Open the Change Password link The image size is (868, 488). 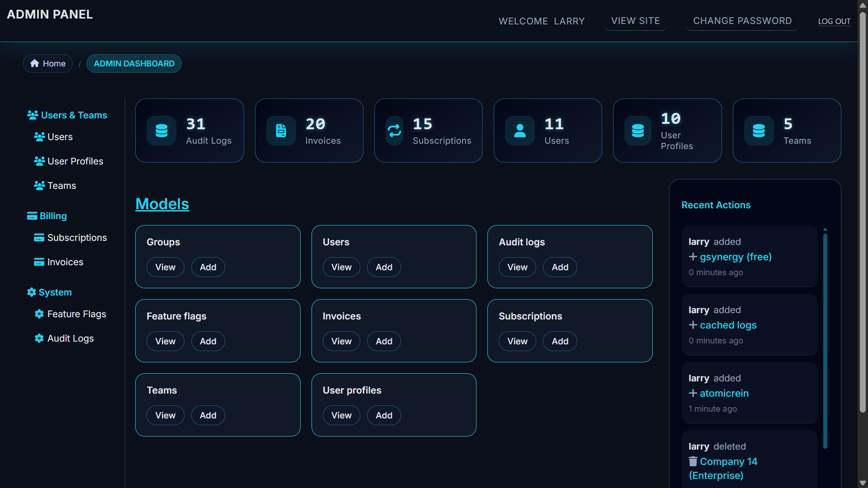click(742, 21)
